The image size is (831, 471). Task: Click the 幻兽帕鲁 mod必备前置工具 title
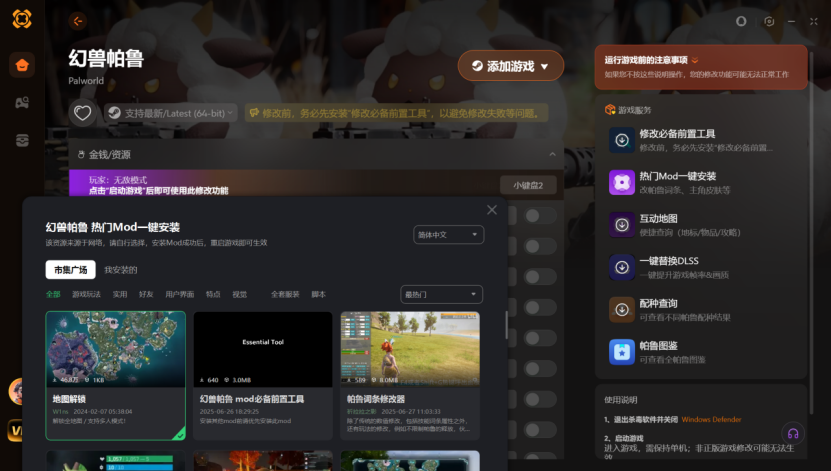252,399
